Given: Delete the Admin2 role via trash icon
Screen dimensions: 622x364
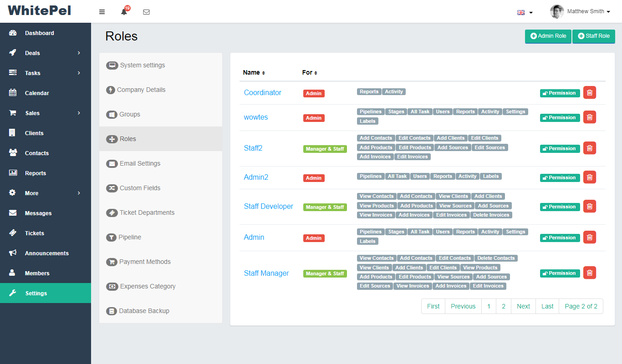Looking at the screenshot, I should (589, 177).
